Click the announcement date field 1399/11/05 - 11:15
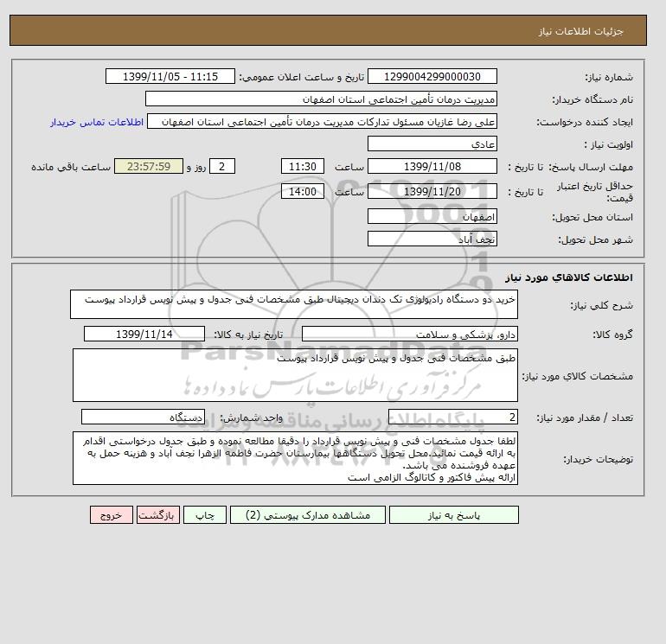This screenshot has height=644, width=666. (x=170, y=76)
